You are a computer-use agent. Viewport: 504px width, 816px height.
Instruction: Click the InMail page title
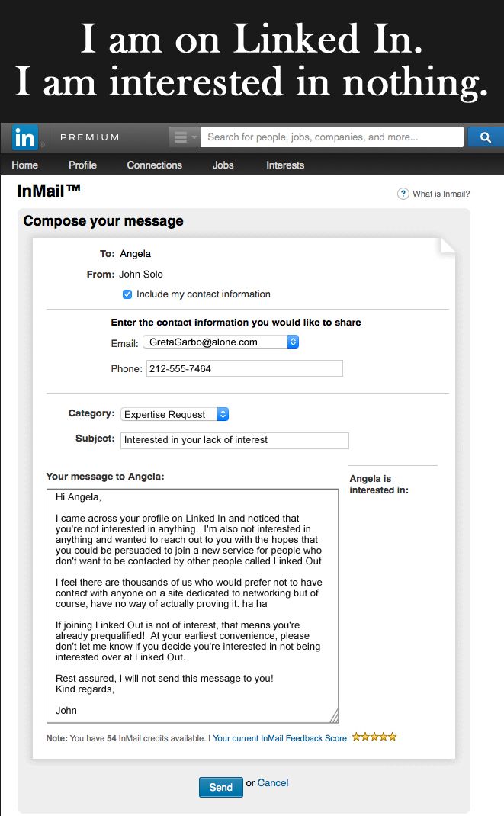[49, 191]
